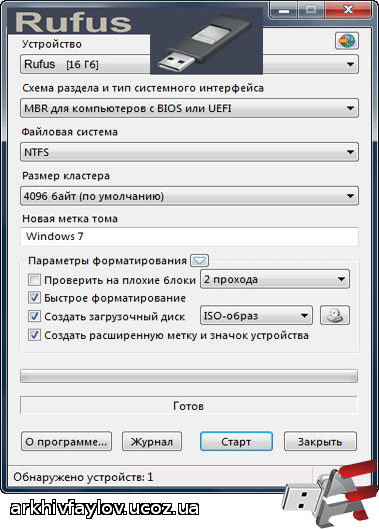Screen dimensions: 379x529
Task: Click the language globe icon
Action: coord(347,41)
